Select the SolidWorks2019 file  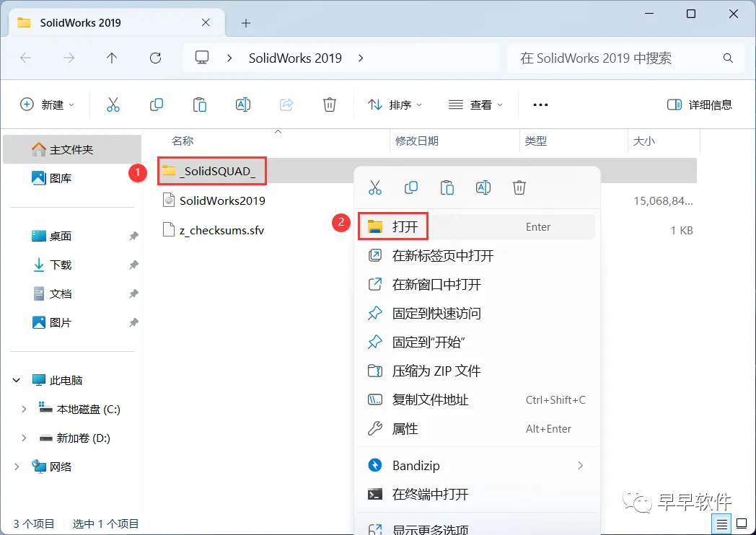[214, 200]
